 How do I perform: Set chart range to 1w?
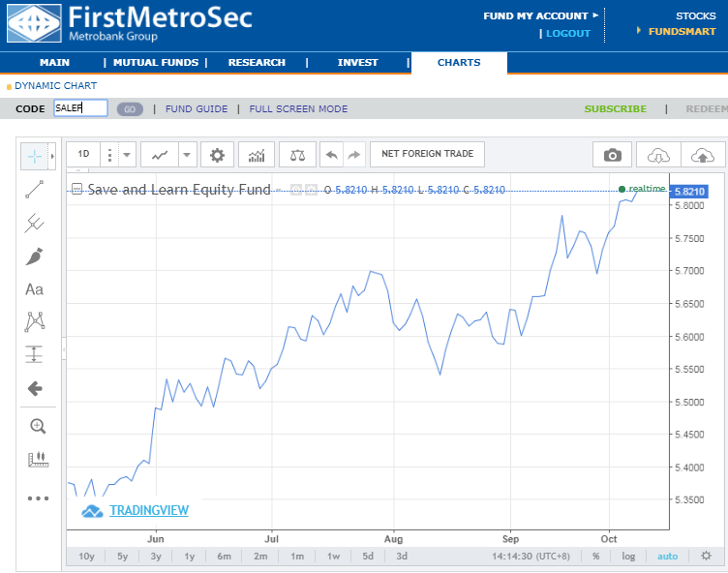[x=333, y=556]
